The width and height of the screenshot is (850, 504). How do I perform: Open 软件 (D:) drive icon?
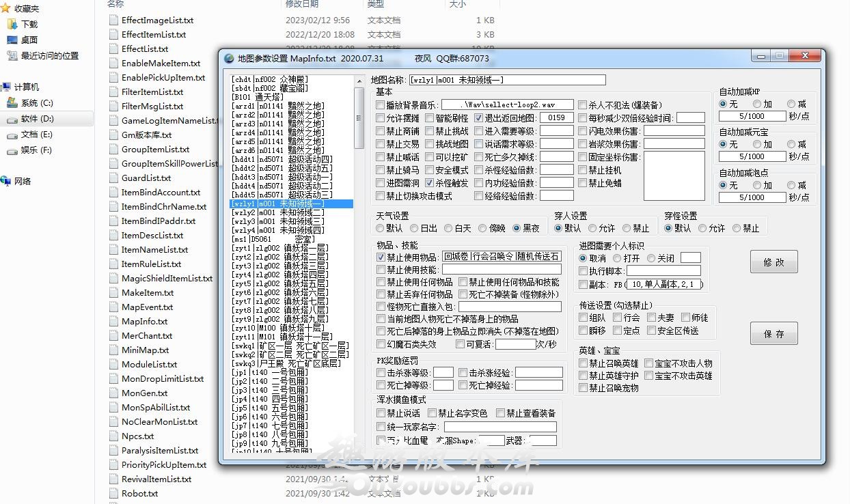[x=12, y=119]
